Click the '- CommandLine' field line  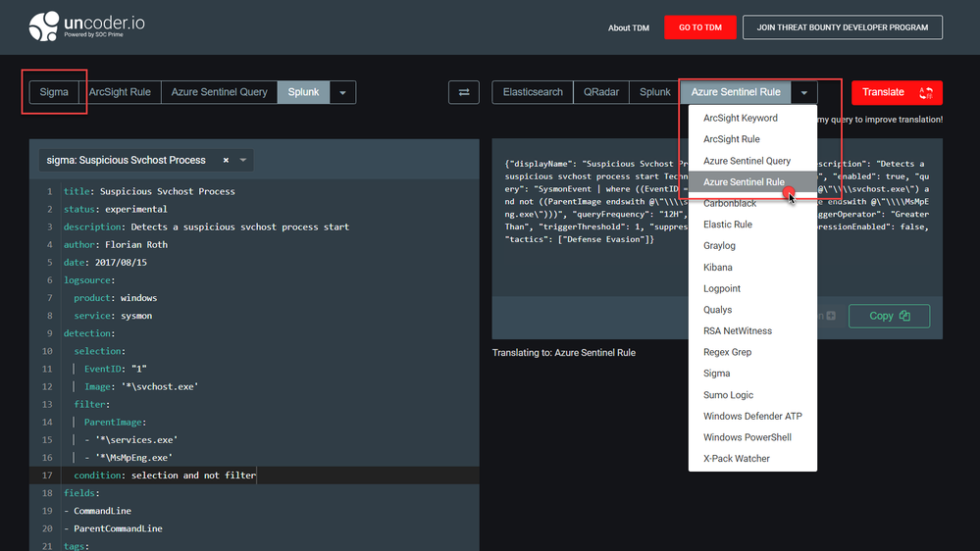pyautogui.click(x=97, y=511)
